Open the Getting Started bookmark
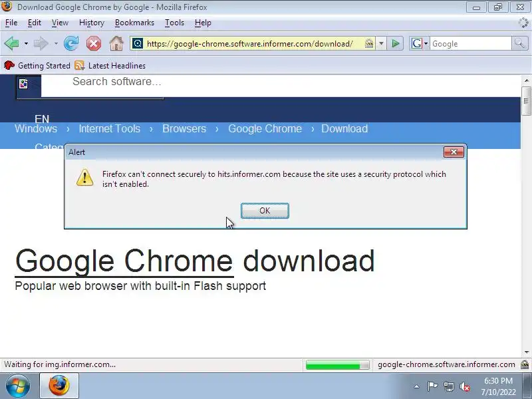The height and width of the screenshot is (399, 532). click(x=37, y=65)
